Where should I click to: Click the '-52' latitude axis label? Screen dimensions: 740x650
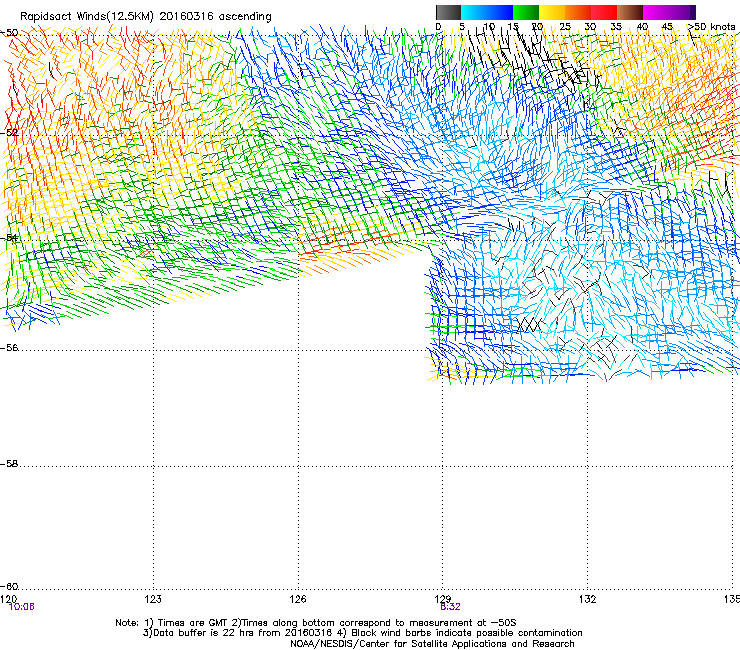coord(9,133)
